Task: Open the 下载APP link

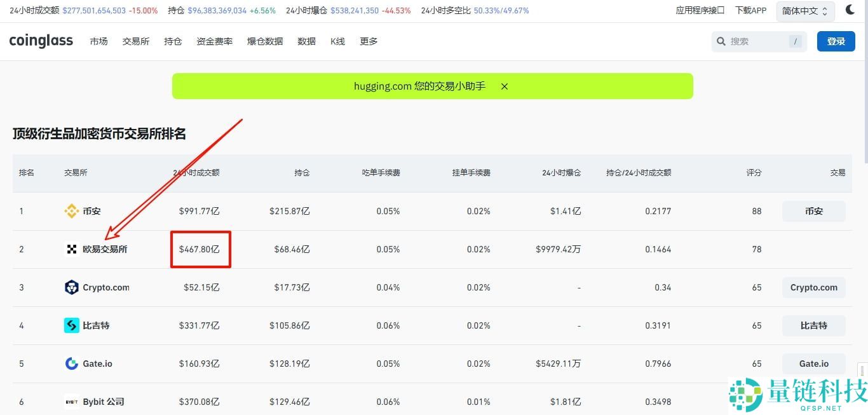Action: 750,10
